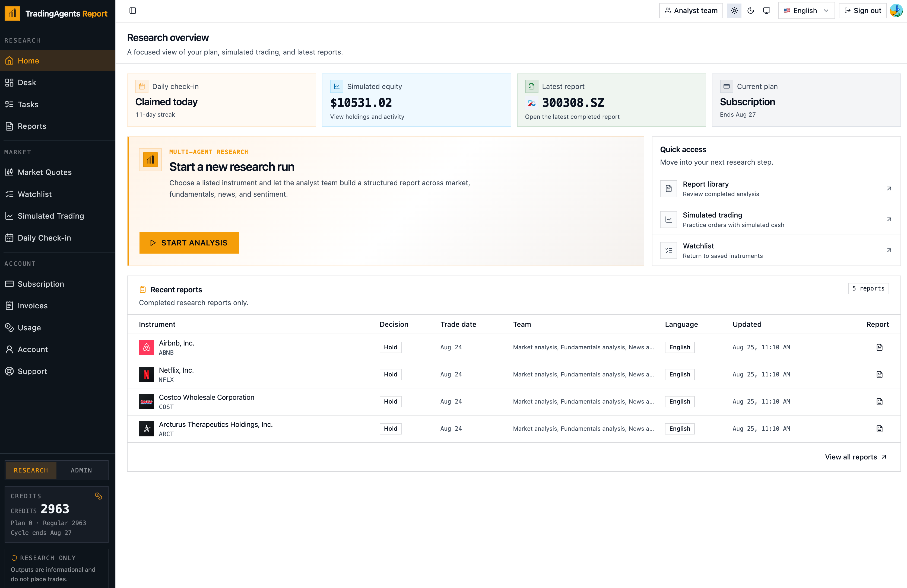This screenshot has width=907, height=588.
Task: Go to Home in the sidebar
Action: 58,60
